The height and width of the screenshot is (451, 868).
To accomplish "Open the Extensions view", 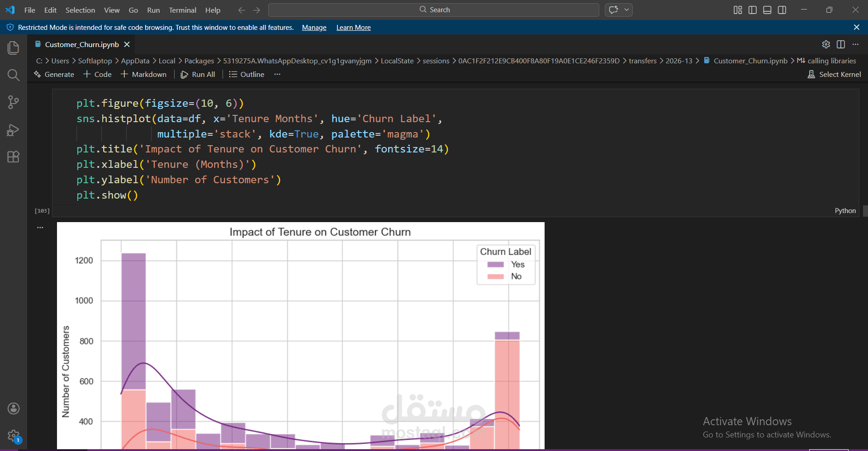I will pos(14,157).
